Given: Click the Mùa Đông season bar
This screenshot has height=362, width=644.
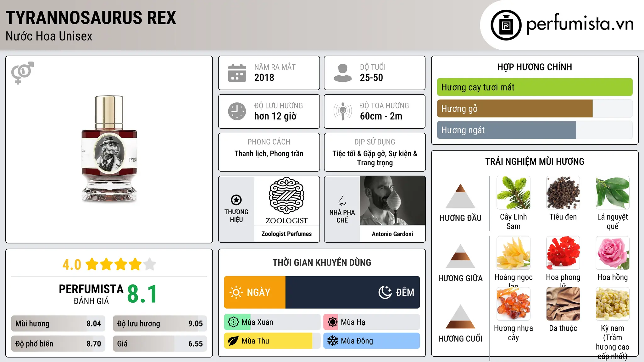Looking at the screenshot, I should click(x=372, y=341).
